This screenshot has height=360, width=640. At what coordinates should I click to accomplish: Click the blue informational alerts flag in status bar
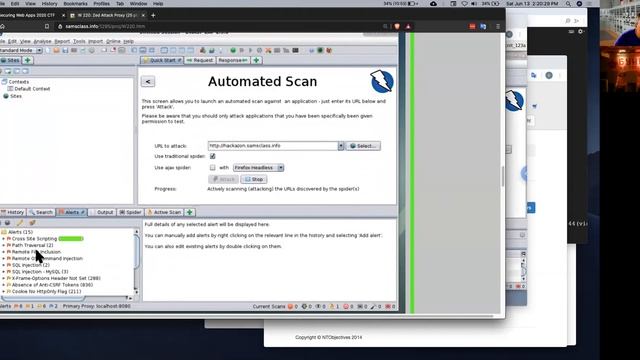point(51,306)
